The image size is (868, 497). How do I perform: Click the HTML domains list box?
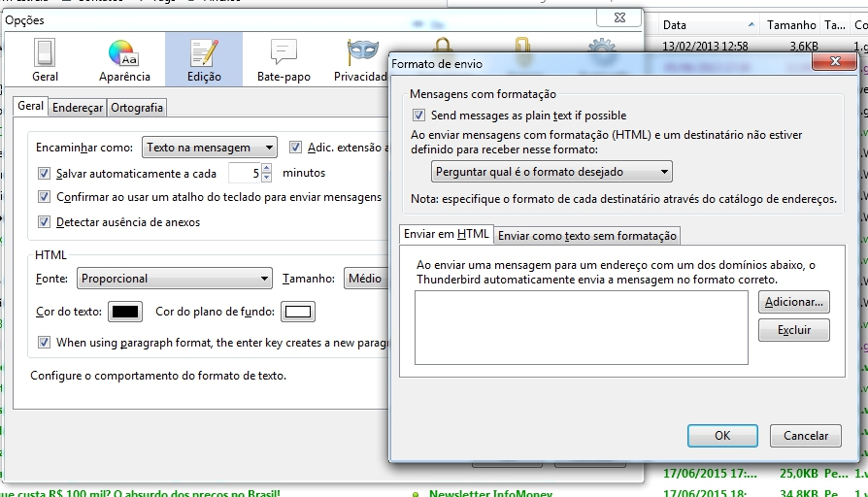582,328
